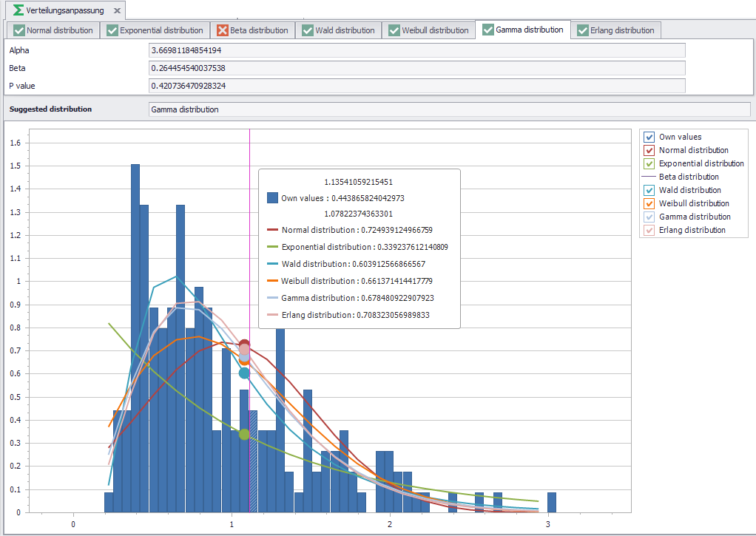
Task: Click green check icon on Normal distribution tab
Action: 19,30
